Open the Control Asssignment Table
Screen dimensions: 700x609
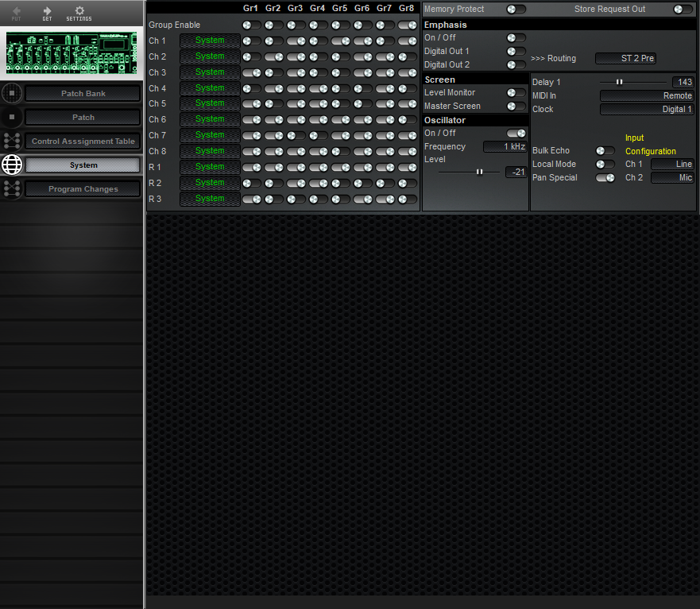tap(82, 141)
